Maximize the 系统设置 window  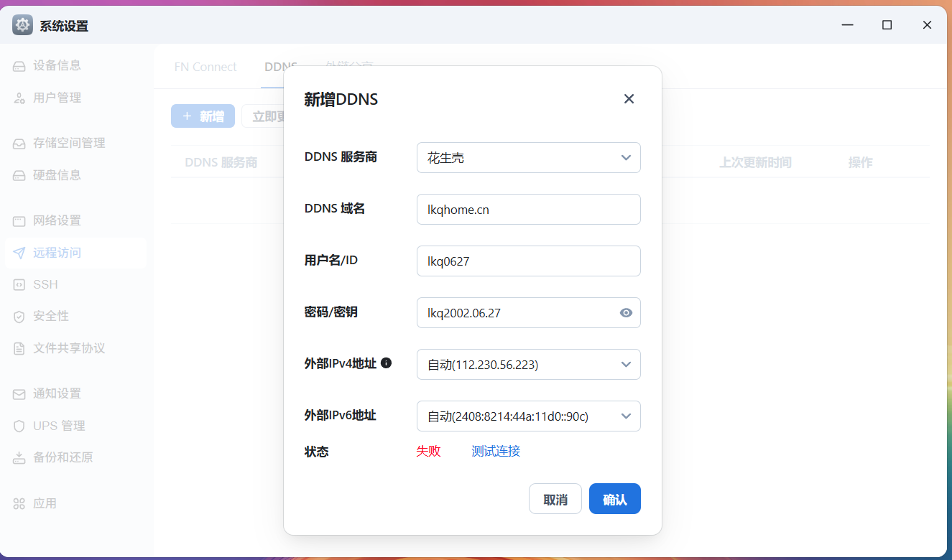pyautogui.click(x=887, y=25)
